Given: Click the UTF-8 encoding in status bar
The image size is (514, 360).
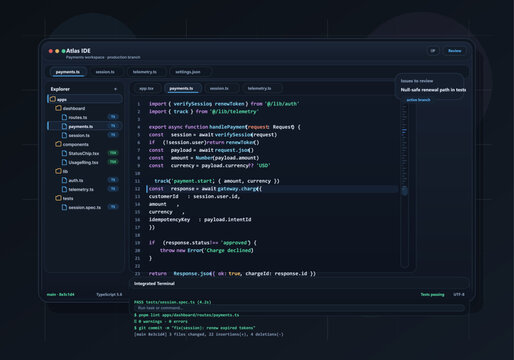Looking at the screenshot, I should pos(459,294).
